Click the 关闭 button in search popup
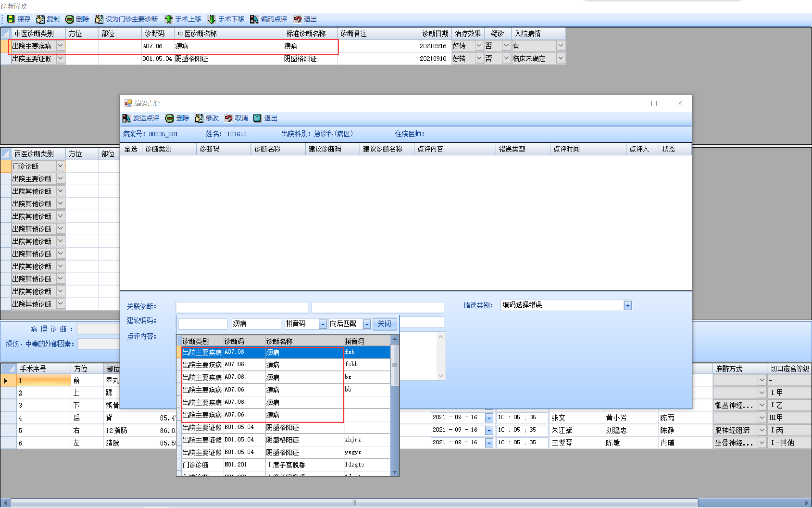Screen dimensions: 812x508 click(x=384, y=324)
